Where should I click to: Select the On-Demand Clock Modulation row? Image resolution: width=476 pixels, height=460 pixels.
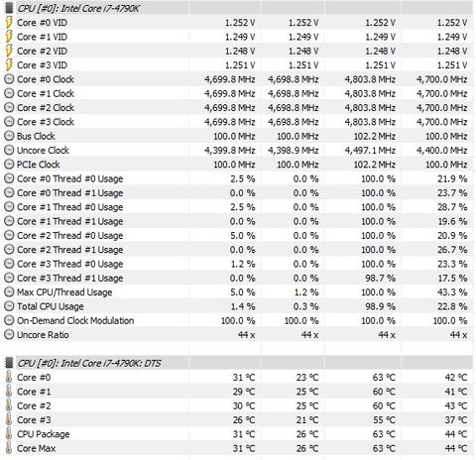coord(238,320)
